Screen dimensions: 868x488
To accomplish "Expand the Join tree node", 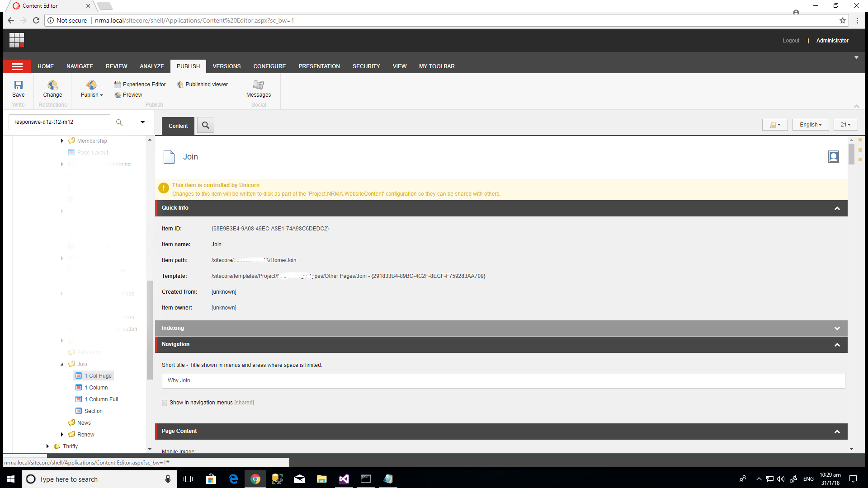I will [x=62, y=364].
